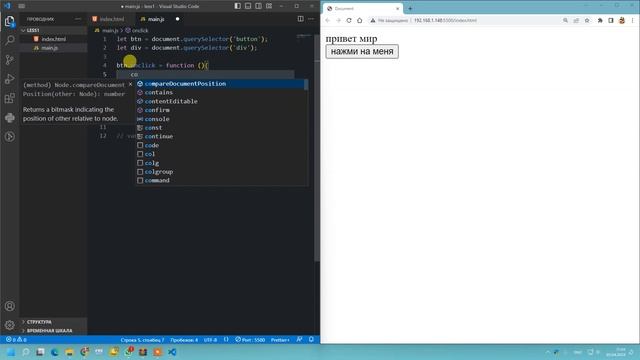Image resolution: width=640 pixels, height=360 pixels.
Task: Reload the page in the browser
Action: pyautogui.click(x=349, y=20)
